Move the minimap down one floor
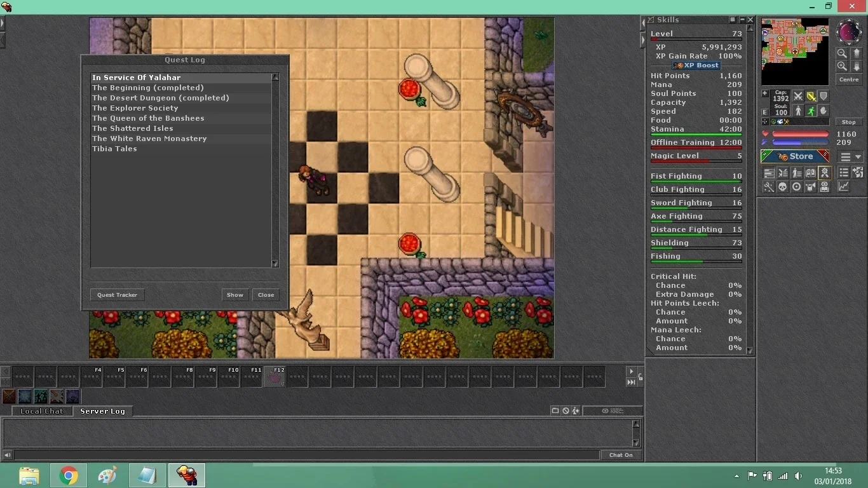This screenshot has height=488, width=868. (857, 66)
